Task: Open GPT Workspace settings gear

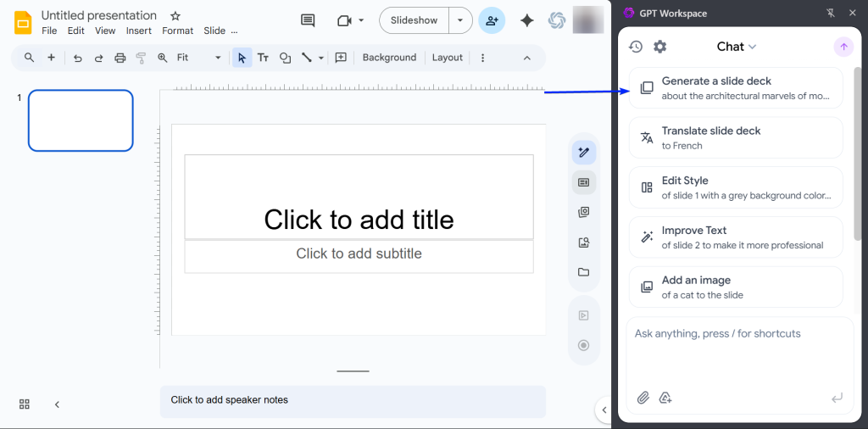Action: [659, 47]
